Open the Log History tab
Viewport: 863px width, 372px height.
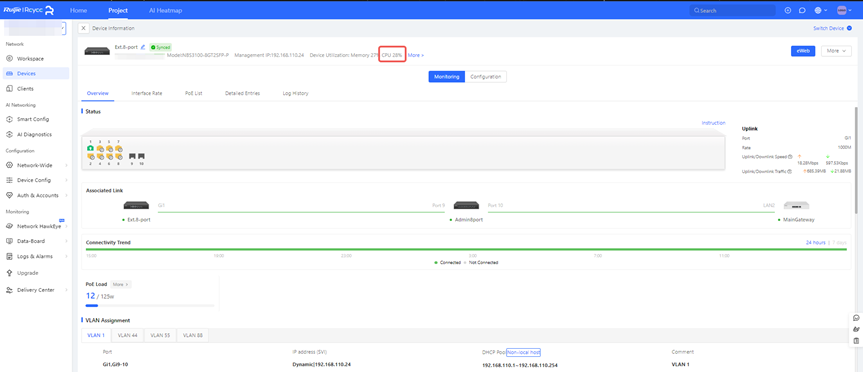pyautogui.click(x=296, y=94)
